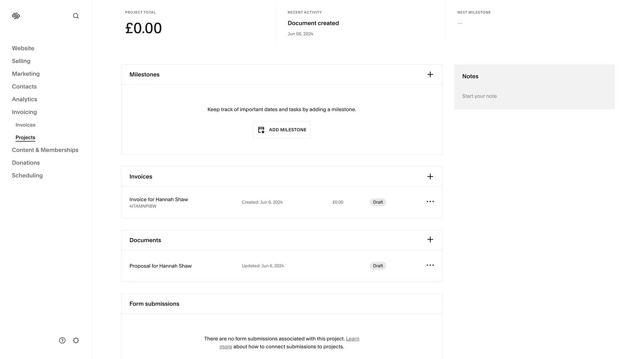
Task: Click the proposal Draft status badge
Action: 378,266
